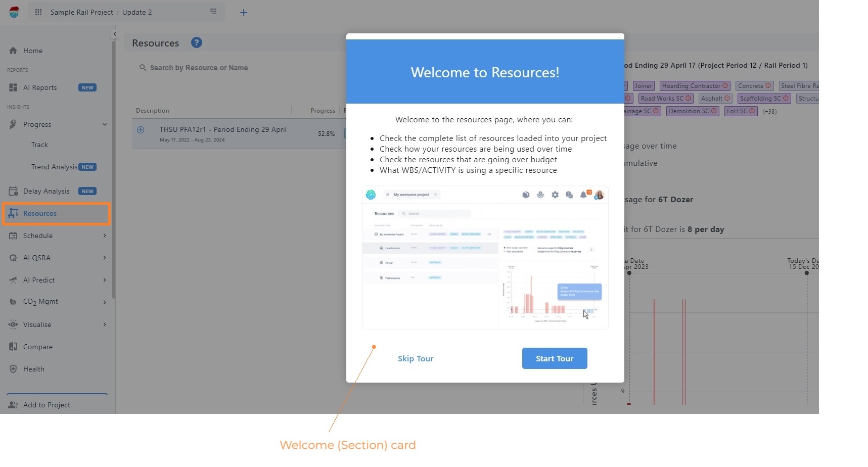The width and height of the screenshot is (868, 467).
Task: Expand the THSU PFA12r1 row plus icon
Action: pyautogui.click(x=142, y=130)
